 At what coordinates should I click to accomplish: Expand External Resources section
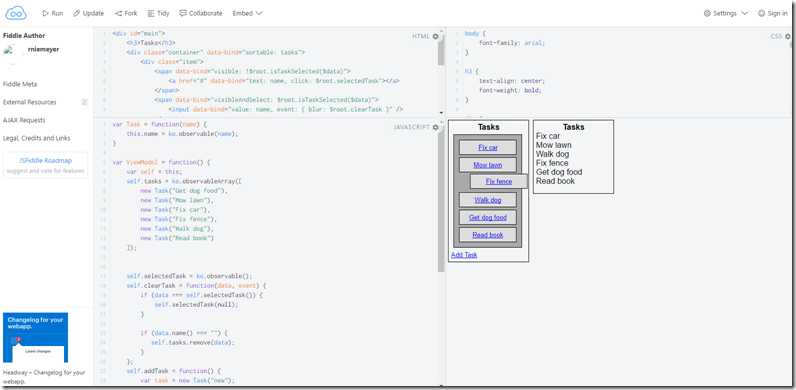coord(29,102)
